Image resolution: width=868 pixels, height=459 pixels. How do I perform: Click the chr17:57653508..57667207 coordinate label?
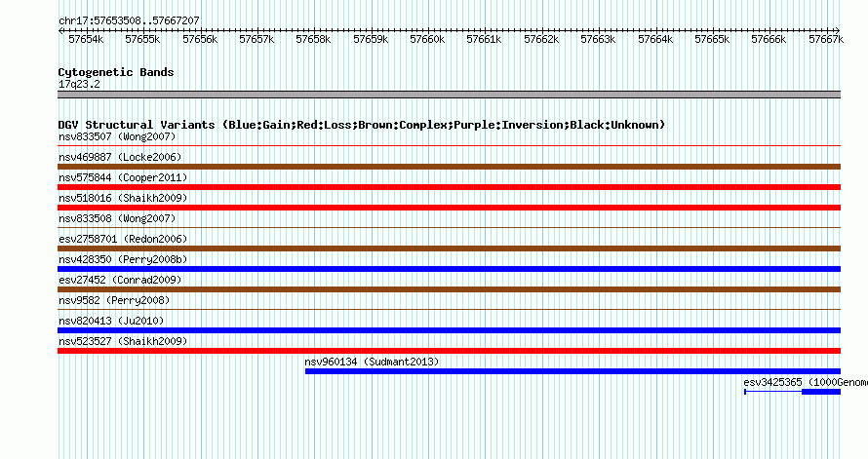[x=129, y=20]
